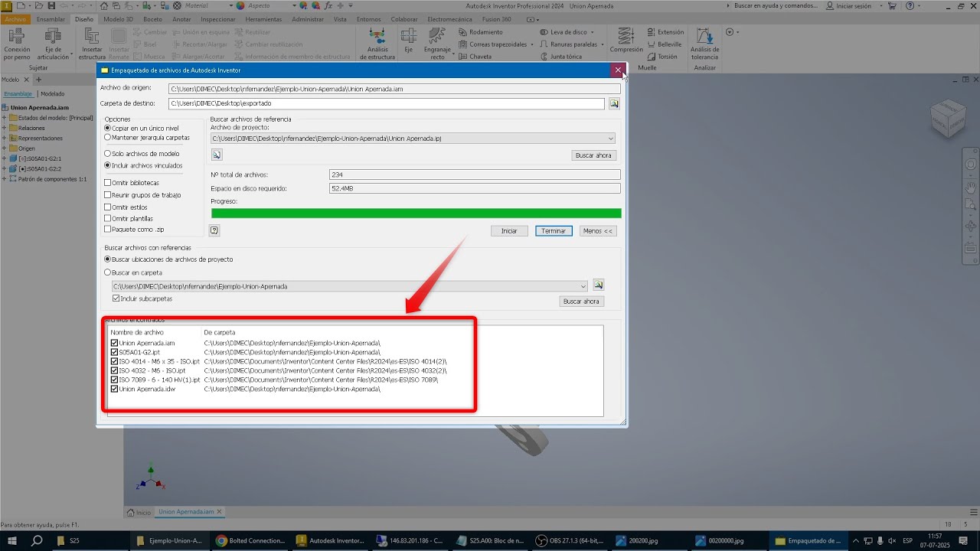Click the green progress bar

[416, 214]
